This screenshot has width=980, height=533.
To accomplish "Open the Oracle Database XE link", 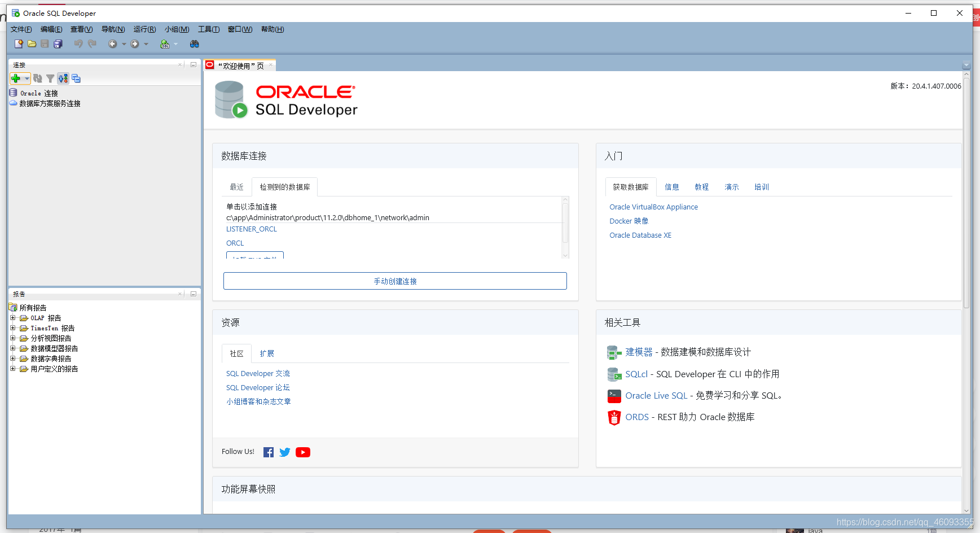I will point(640,235).
